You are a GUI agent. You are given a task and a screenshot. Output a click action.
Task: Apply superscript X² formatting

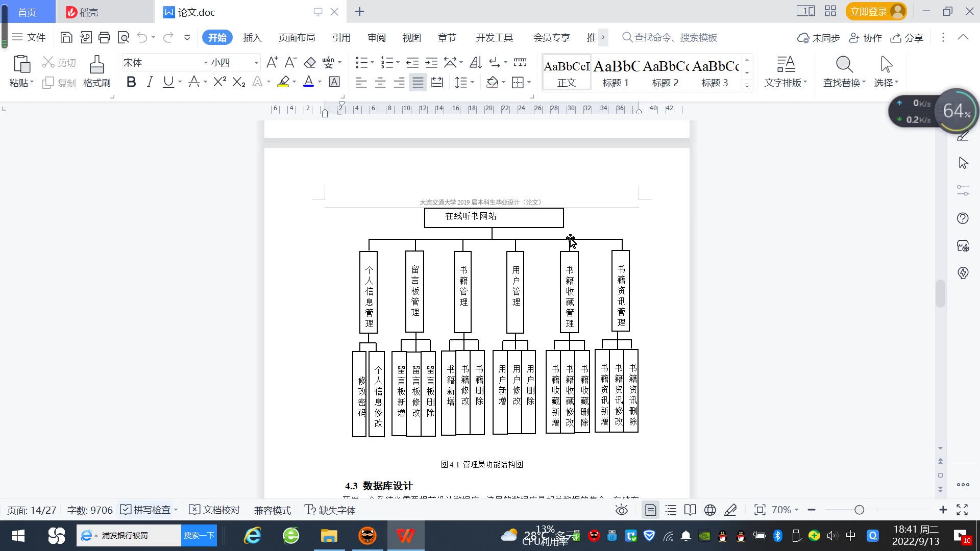(219, 82)
